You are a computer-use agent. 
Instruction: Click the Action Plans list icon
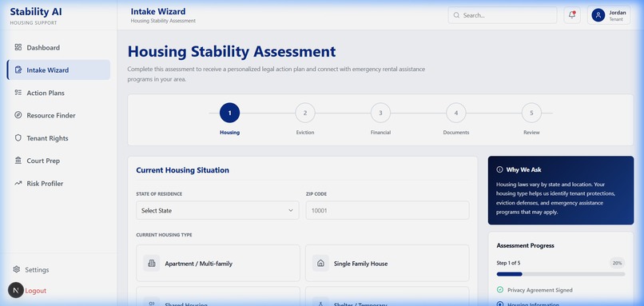18,93
